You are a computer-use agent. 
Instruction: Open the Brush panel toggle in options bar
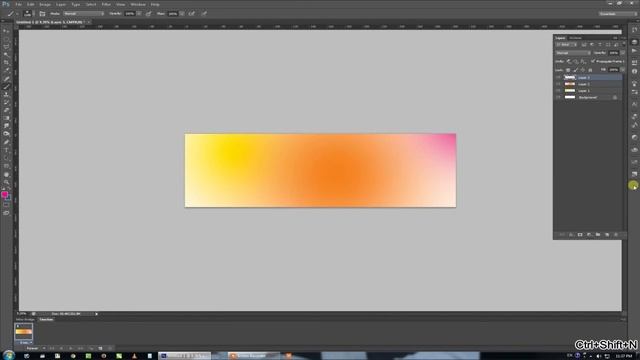point(42,13)
